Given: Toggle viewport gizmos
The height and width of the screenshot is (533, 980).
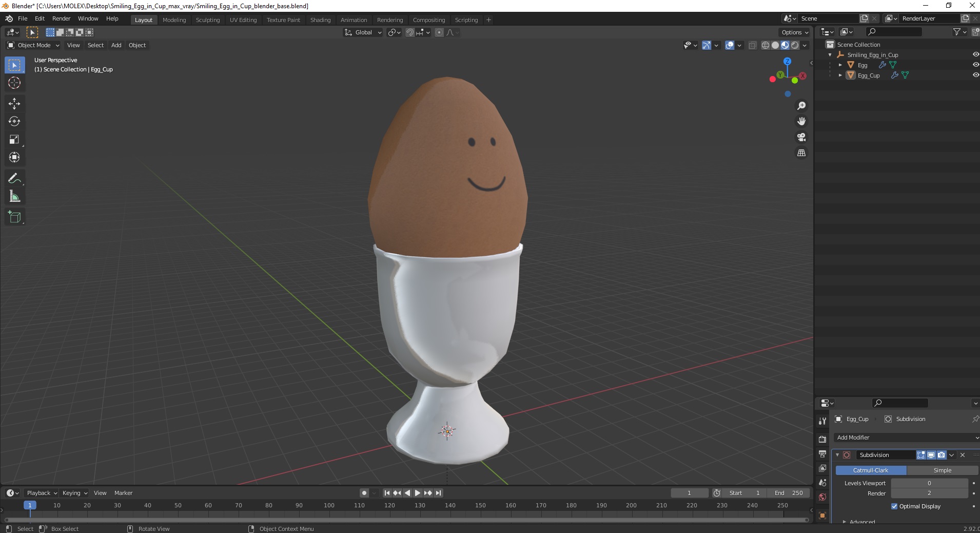Looking at the screenshot, I should coord(707,45).
